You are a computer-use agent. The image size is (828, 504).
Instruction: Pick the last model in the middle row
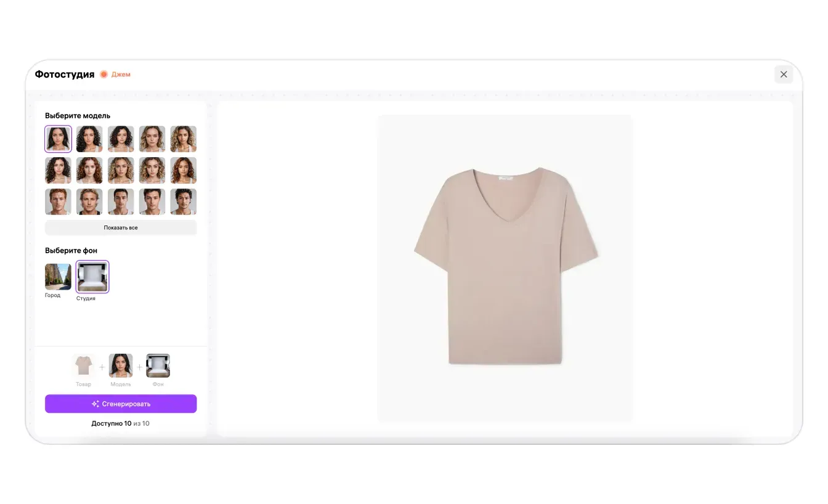[184, 171]
